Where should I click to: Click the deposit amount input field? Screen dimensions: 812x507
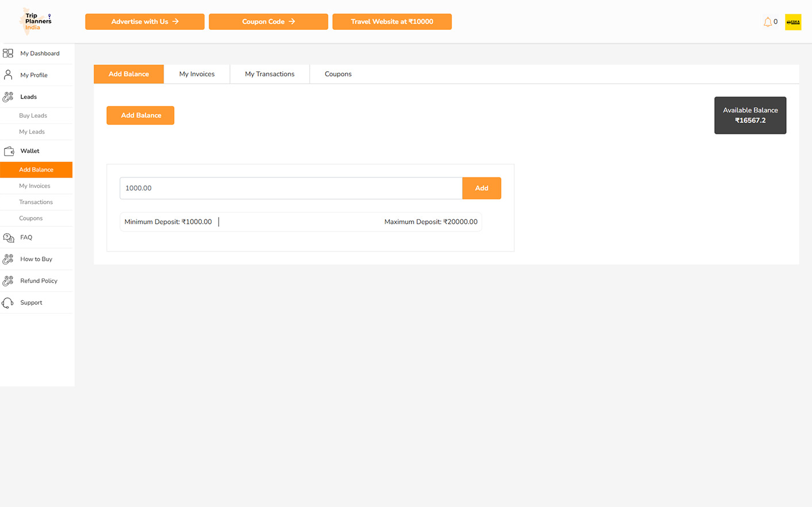pyautogui.click(x=291, y=188)
